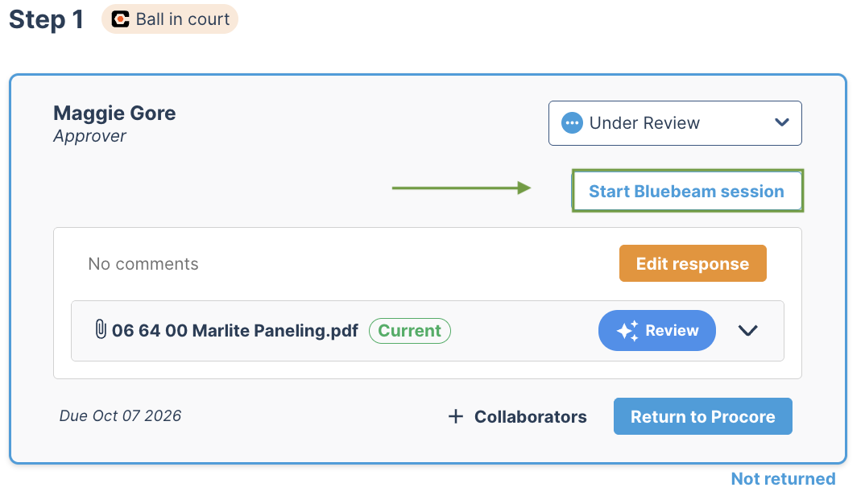Click the No comments text area
Viewport: 865px width, 504px height.
coord(143,263)
